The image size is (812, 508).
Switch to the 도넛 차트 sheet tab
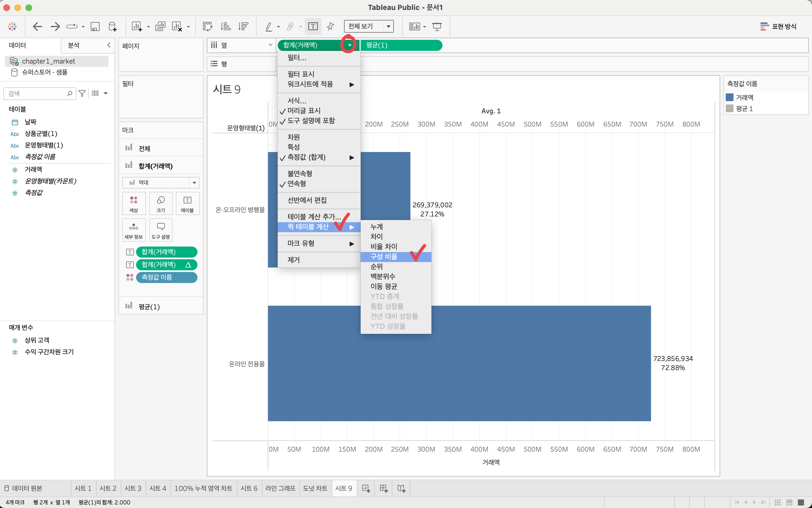point(315,488)
